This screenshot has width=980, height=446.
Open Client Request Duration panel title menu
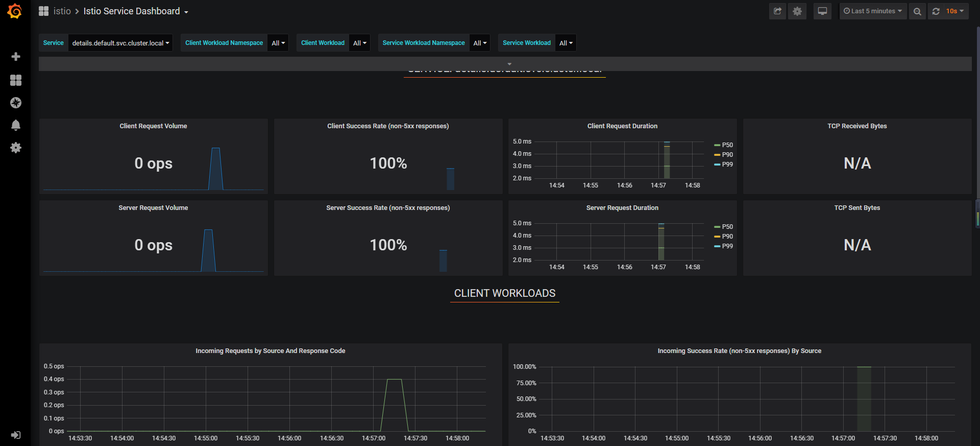click(x=622, y=126)
